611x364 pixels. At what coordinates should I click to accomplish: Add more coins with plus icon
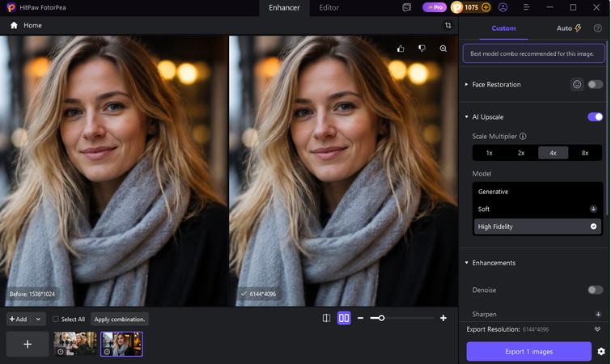coord(486,7)
